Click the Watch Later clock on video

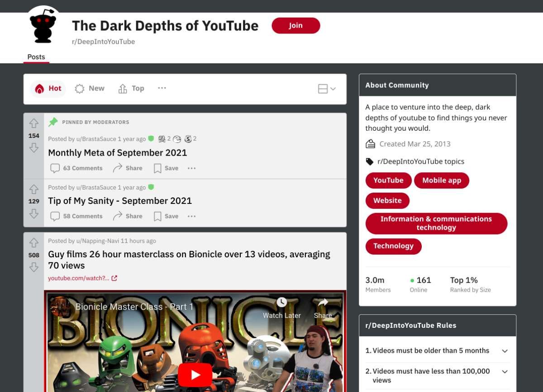pyautogui.click(x=281, y=302)
